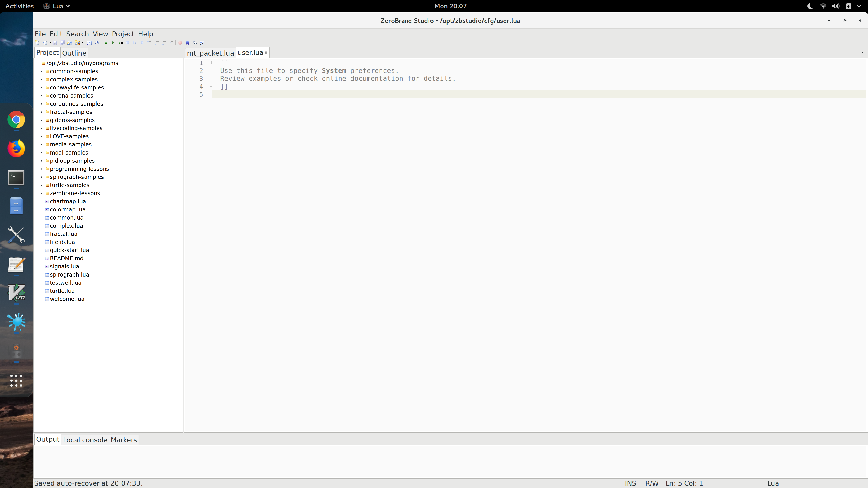This screenshot has width=868, height=488.
Task: Collapse the comment block fold marker on line 1
Action: (210, 63)
